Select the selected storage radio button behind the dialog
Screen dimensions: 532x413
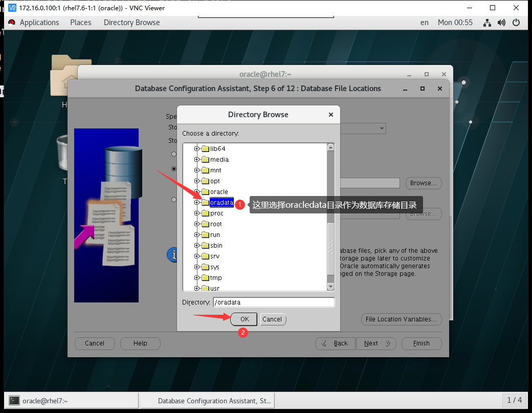(174, 169)
